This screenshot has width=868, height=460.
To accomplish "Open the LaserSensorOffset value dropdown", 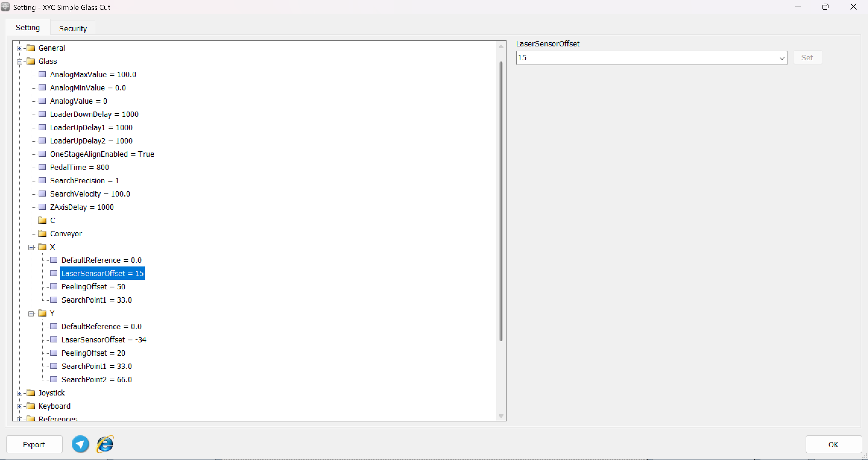I will coord(781,58).
